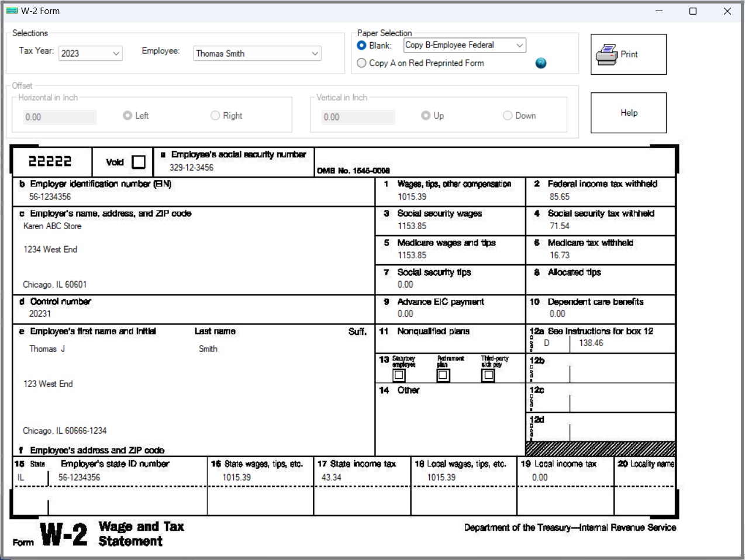Choose Right horizontal offset option
The width and height of the screenshot is (745, 560).
pyautogui.click(x=215, y=115)
